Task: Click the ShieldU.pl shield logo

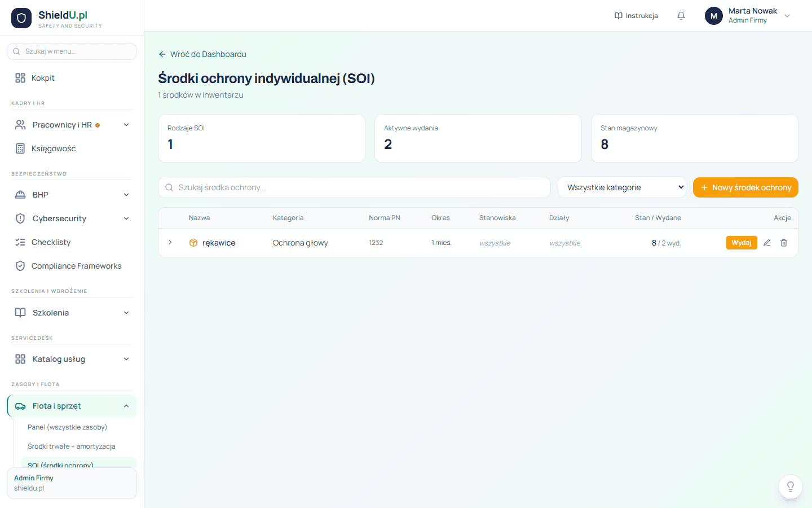Action: [21, 18]
